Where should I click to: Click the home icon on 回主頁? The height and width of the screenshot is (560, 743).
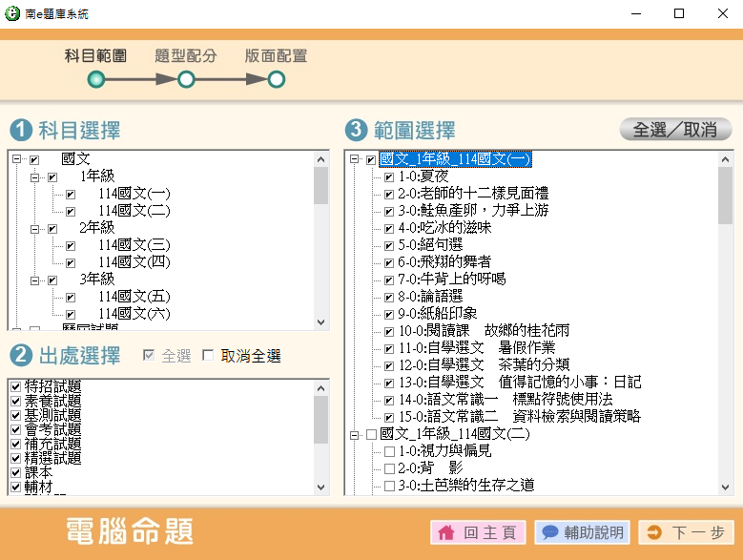(445, 532)
